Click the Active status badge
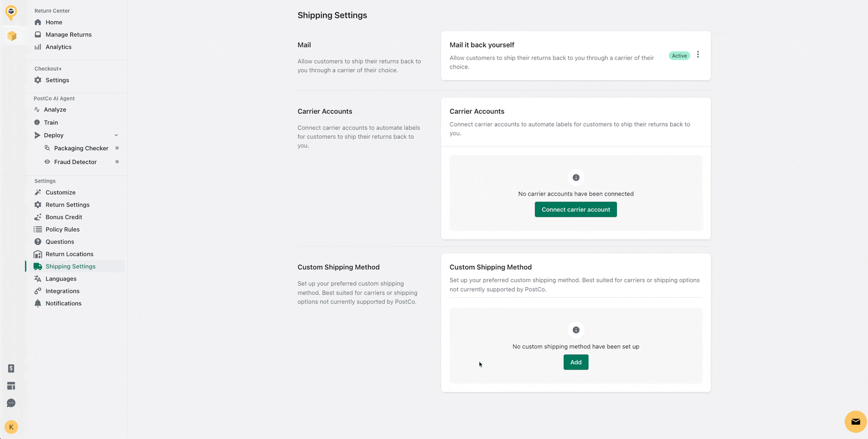The width and height of the screenshot is (868, 439). coord(679,56)
